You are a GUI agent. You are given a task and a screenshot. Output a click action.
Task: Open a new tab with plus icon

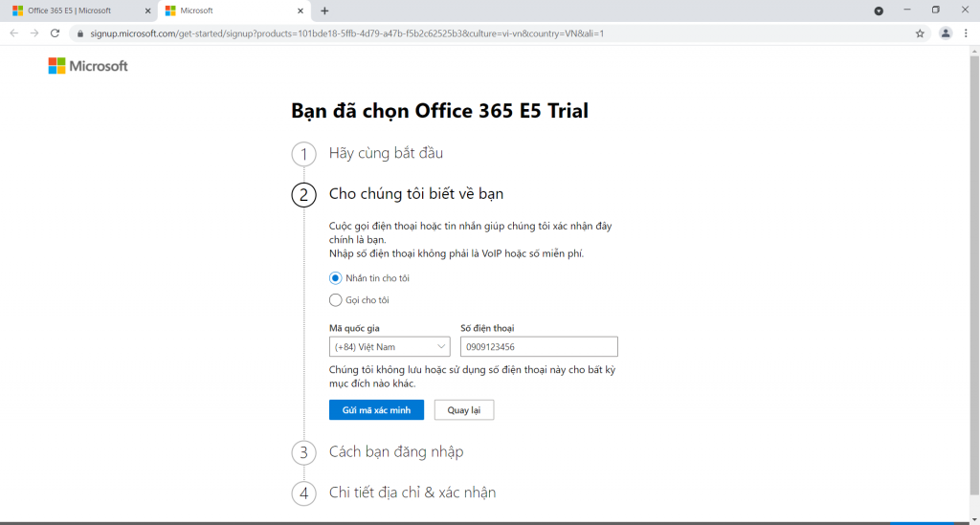tap(324, 11)
